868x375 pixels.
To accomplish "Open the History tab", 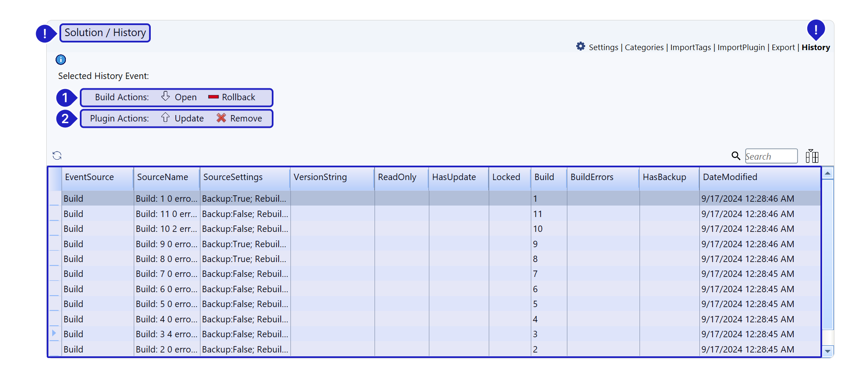I will (815, 48).
